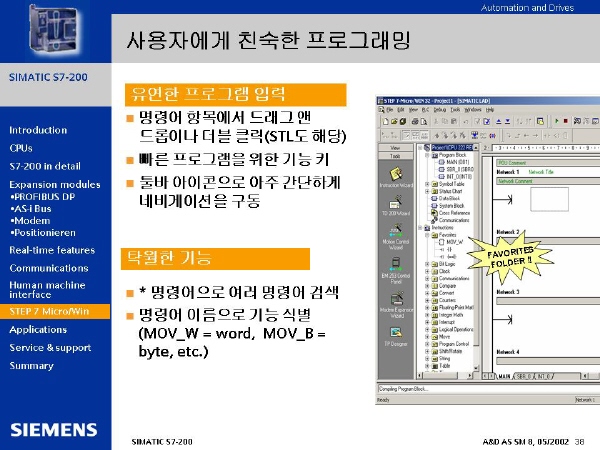Click the instruction tree vertical scrollbar

476,260
